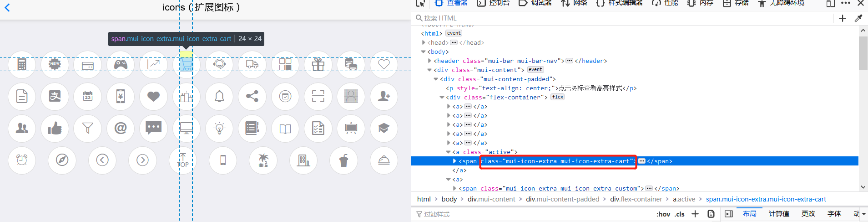This screenshot has height=222, width=868.
Task: Click the share icon
Action: point(252,96)
